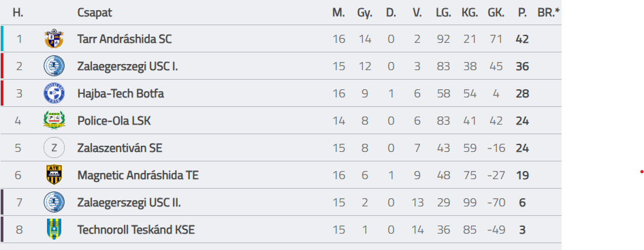This screenshot has width=644, height=250.
Task: Open the Hajba-Tech Botfa team link
Action: coord(120,93)
